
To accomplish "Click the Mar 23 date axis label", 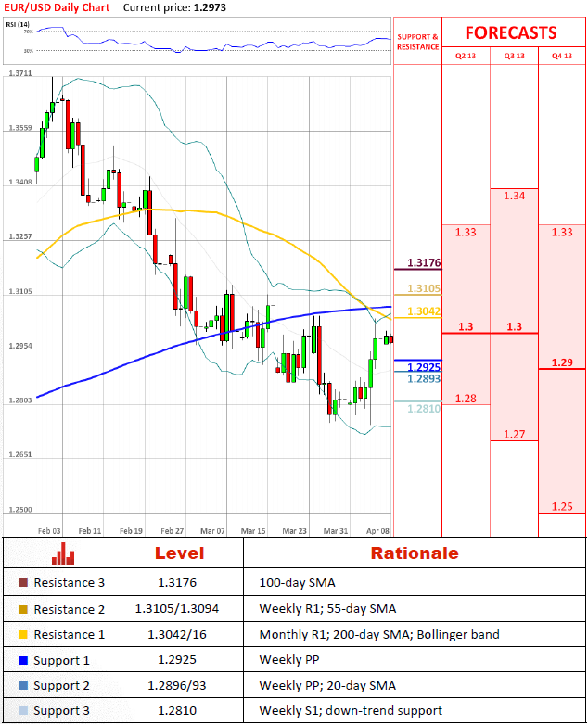I will pos(294,531).
